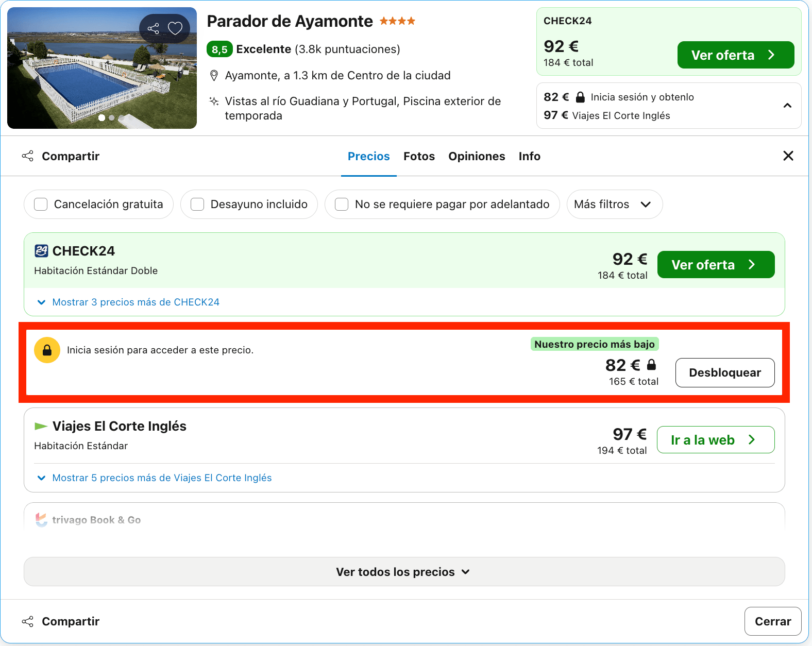Tick the Desayuno incluido checkbox
This screenshot has width=812, height=646.
tap(197, 205)
